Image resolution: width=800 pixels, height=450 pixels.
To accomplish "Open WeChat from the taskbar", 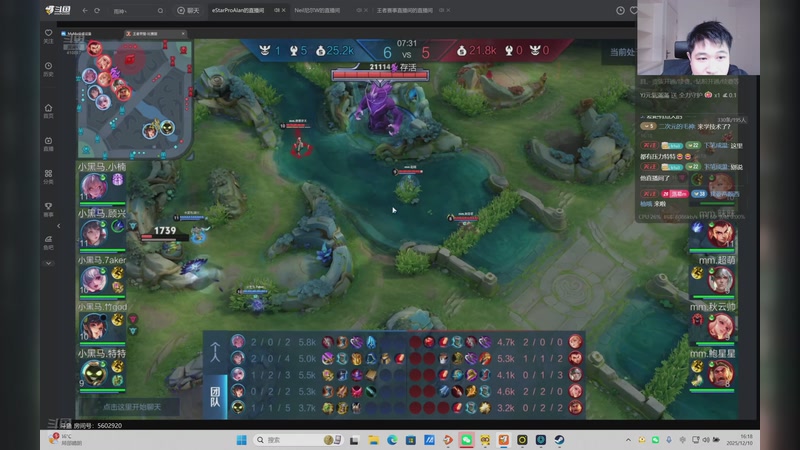I will [466, 440].
